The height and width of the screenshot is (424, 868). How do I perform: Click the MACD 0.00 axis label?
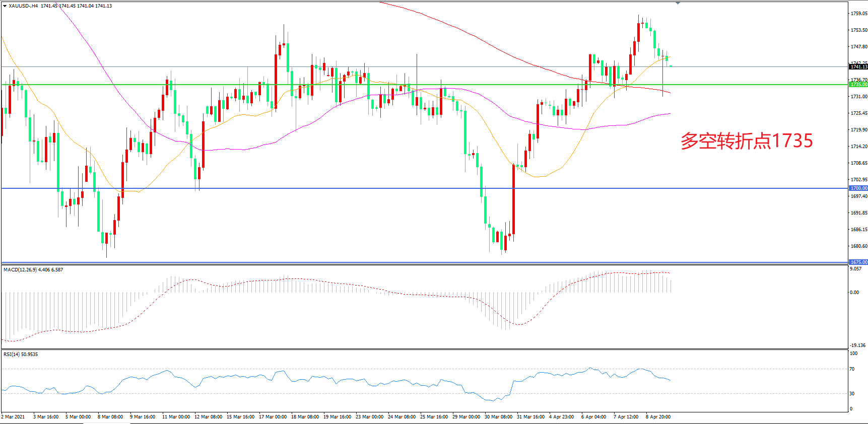854,293
